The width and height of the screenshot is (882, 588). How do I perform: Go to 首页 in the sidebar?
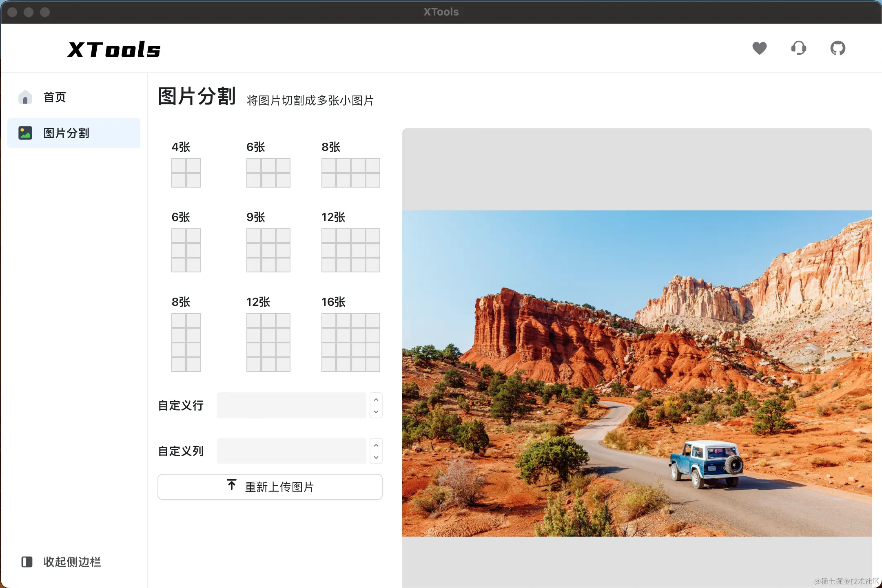pos(55,97)
